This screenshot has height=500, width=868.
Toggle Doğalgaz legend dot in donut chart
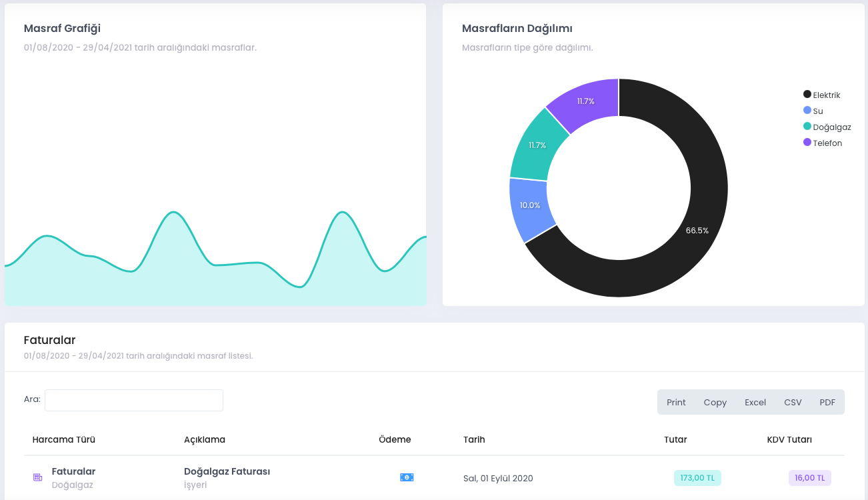807,127
